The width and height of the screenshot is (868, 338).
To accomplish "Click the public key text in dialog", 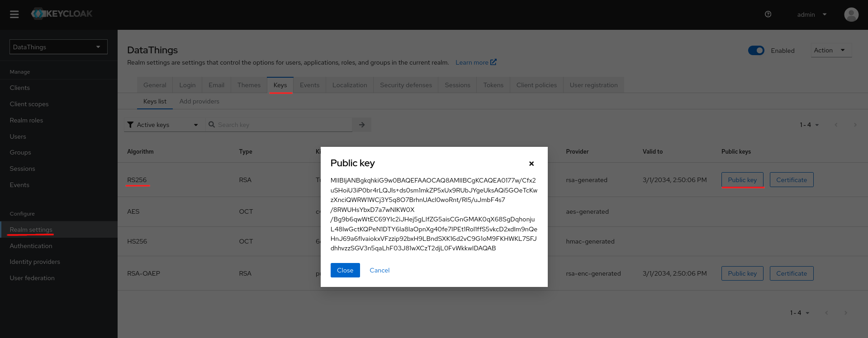I will click(434, 214).
